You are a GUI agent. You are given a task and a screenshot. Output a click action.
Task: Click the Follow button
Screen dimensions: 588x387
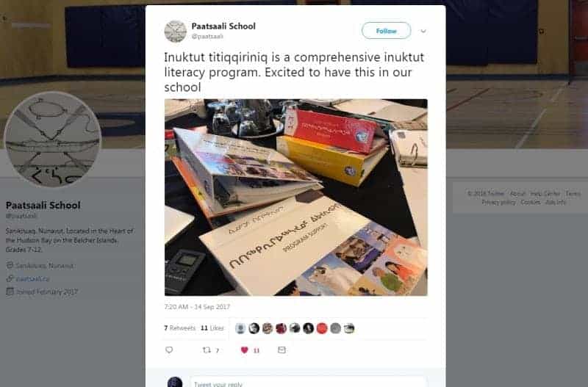(387, 31)
